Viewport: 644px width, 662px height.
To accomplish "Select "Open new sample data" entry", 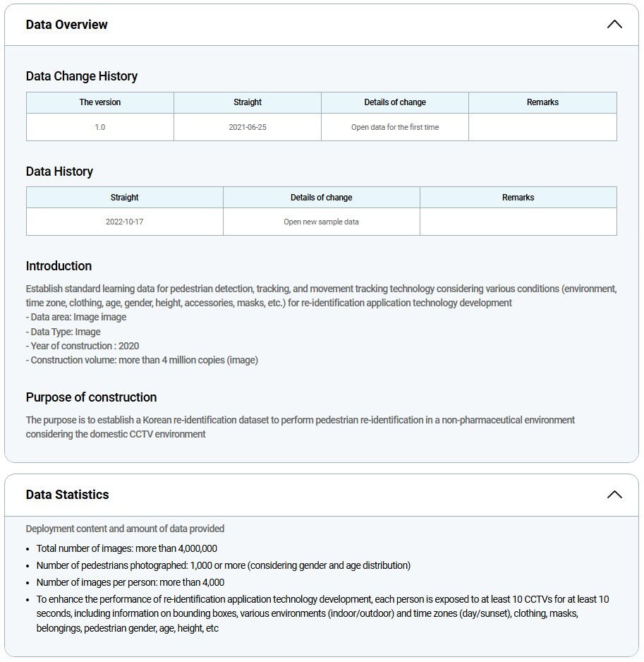I will pyautogui.click(x=321, y=222).
